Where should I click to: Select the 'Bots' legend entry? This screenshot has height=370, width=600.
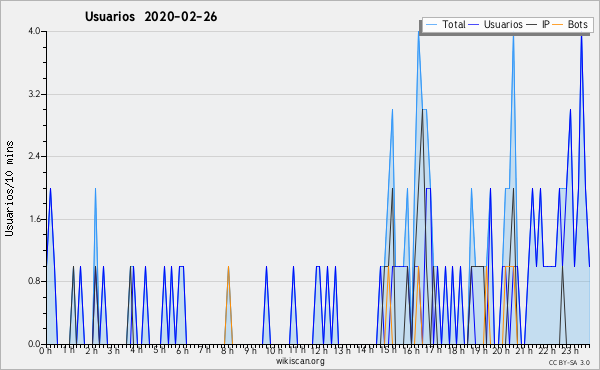click(x=570, y=24)
